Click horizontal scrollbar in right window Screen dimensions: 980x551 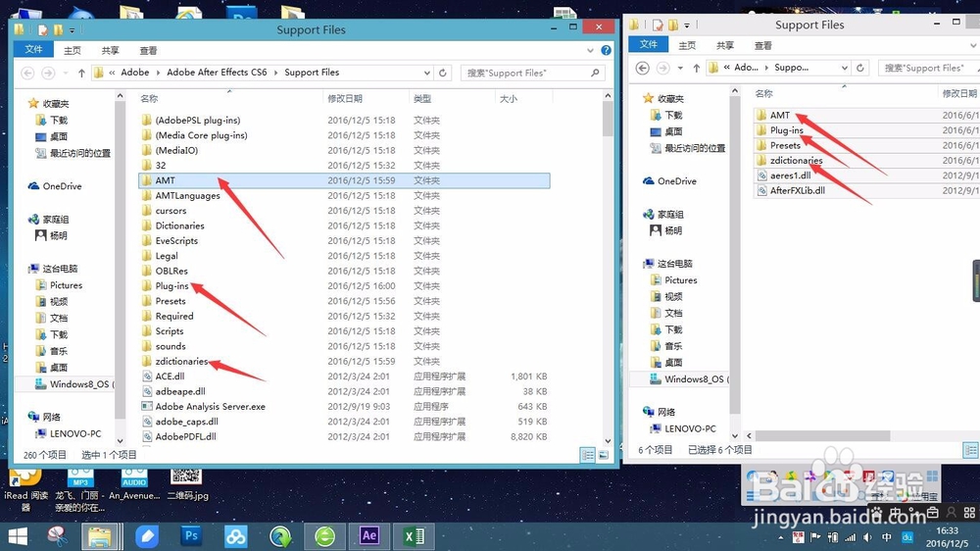[823, 435]
